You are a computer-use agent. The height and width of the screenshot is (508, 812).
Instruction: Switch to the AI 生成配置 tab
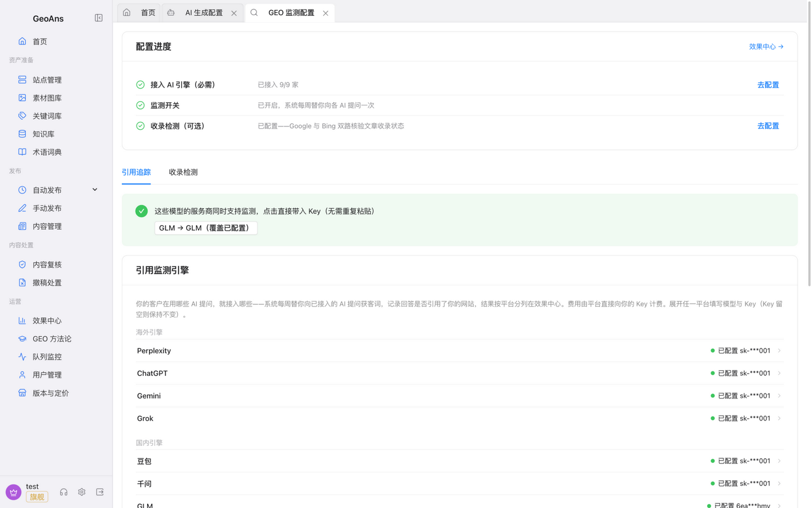[202, 12]
